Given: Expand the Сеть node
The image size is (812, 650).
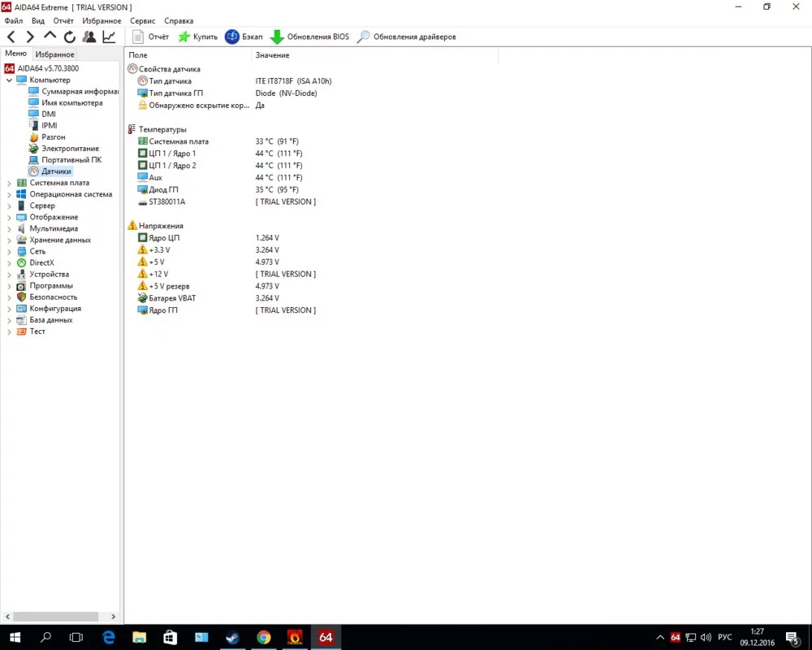Looking at the screenshot, I should coord(9,251).
